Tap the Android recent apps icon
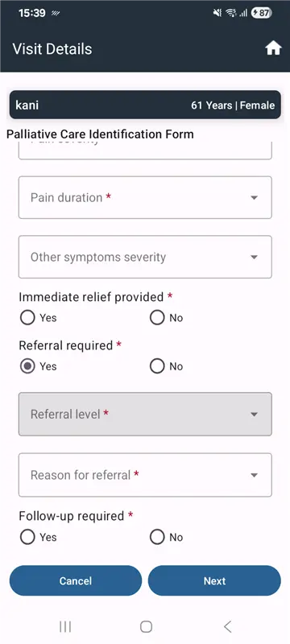This screenshot has height=644, width=290. pyautogui.click(x=65, y=626)
